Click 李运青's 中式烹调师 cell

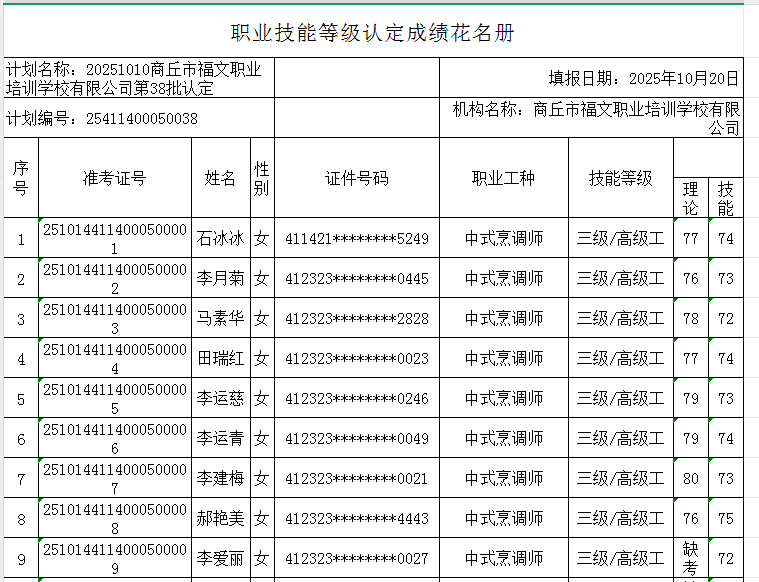(503, 438)
